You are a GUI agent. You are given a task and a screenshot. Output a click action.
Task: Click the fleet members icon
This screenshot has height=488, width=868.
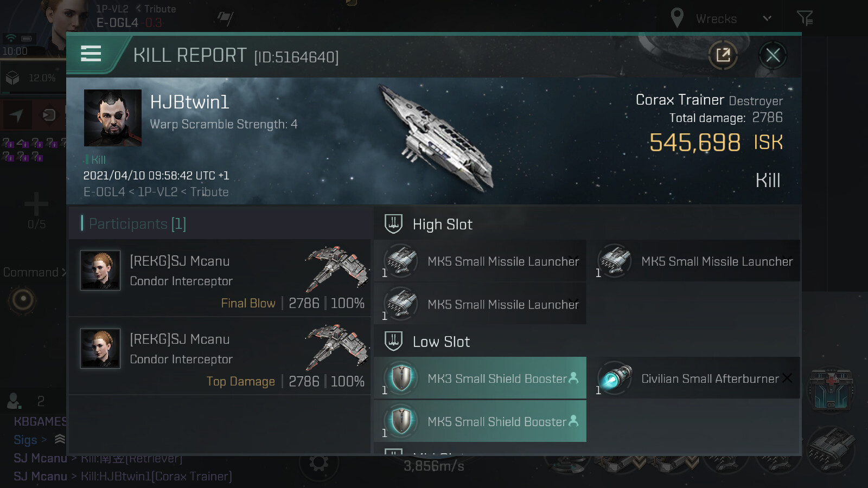click(14, 401)
